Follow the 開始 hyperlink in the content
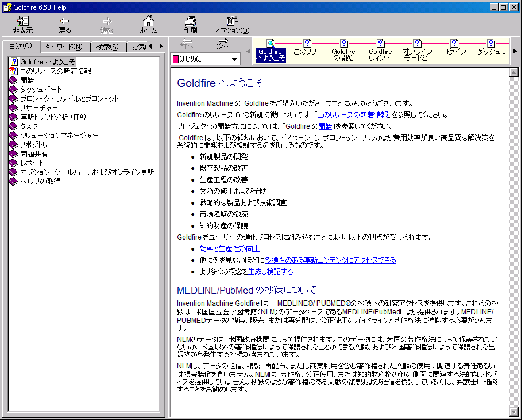 coord(325,126)
